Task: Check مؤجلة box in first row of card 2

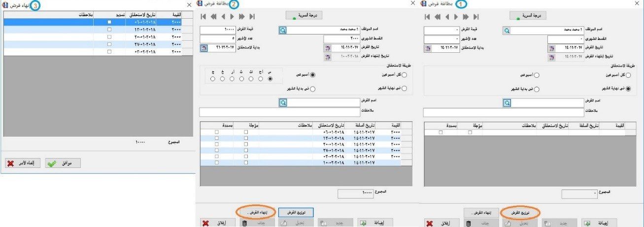Action: tap(246, 132)
